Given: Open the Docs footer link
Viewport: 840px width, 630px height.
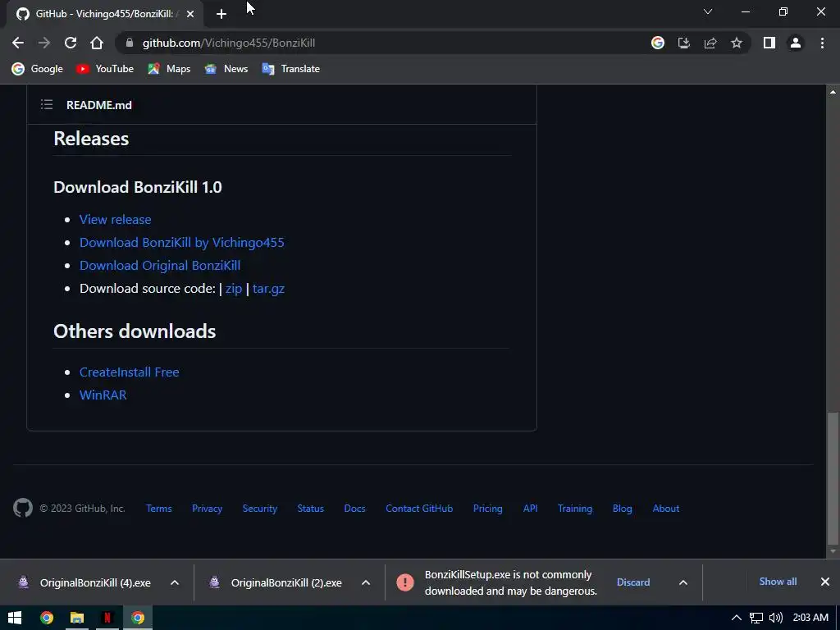Looking at the screenshot, I should click(x=354, y=509).
